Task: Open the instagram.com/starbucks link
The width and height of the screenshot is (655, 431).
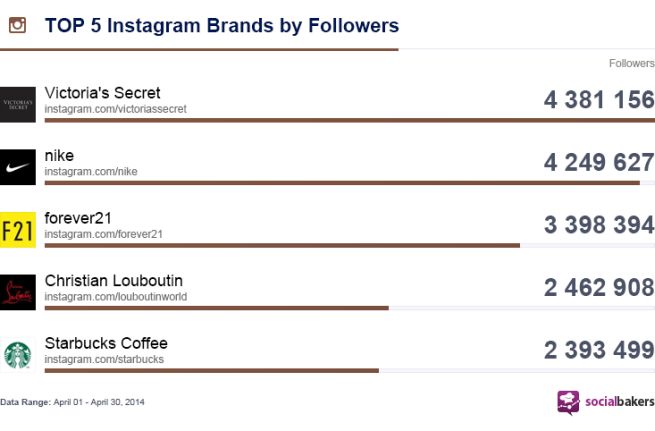Action: click(x=104, y=359)
